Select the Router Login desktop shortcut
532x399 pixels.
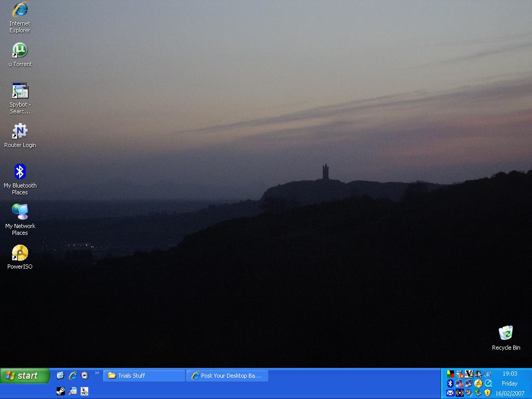(x=20, y=136)
